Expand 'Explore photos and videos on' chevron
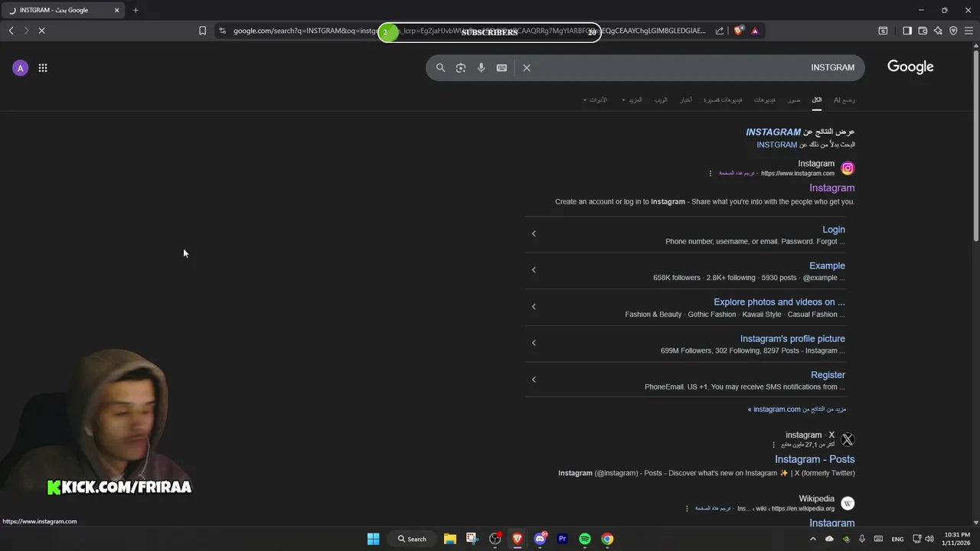The image size is (980, 551). (534, 306)
